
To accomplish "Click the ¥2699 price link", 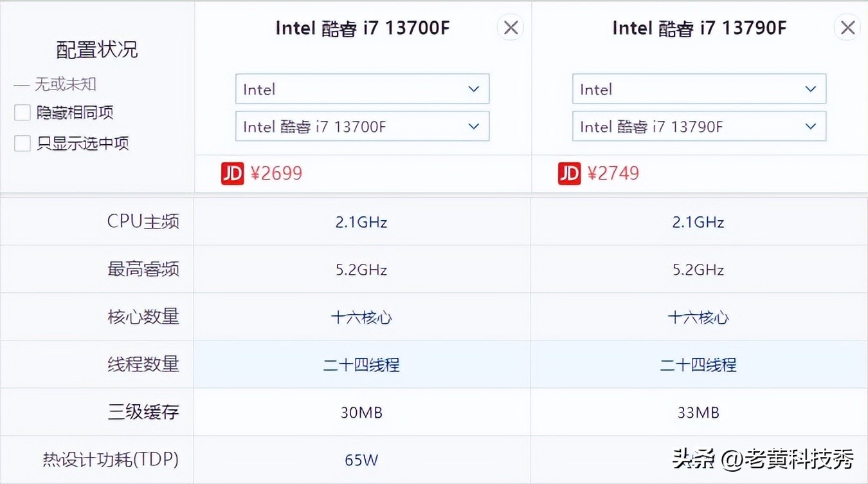I will pyautogui.click(x=278, y=172).
